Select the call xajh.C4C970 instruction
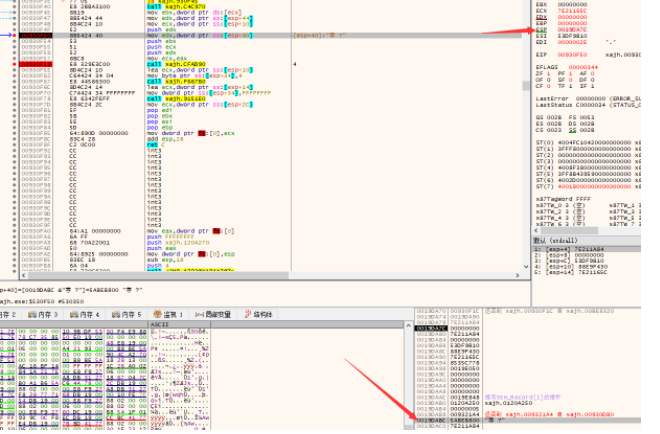Image resolution: width=660 pixels, height=434 pixels. click(x=176, y=7)
